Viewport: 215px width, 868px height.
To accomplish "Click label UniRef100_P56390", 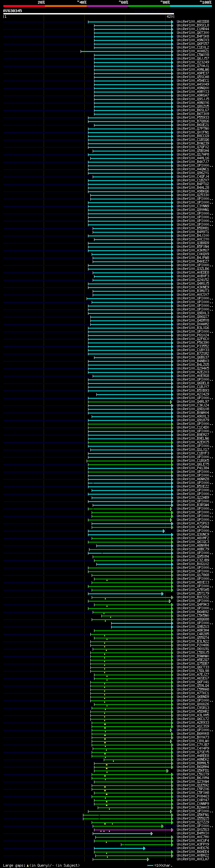I will pos(193,343).
